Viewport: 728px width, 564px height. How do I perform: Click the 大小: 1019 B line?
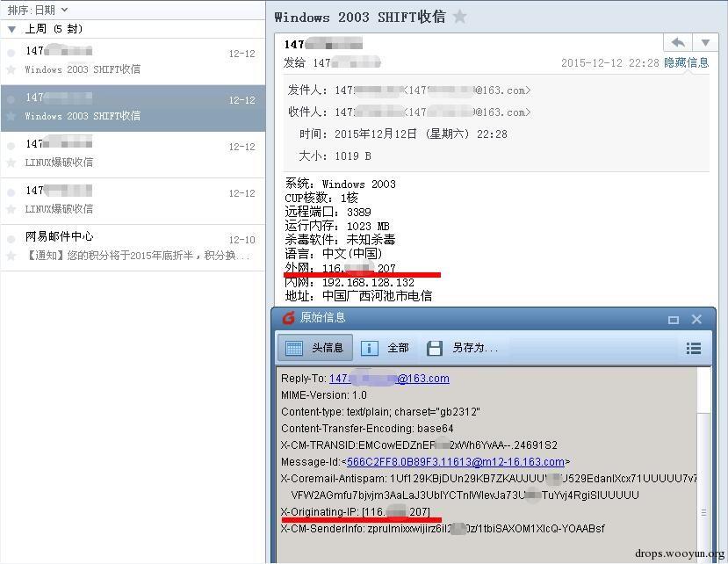tap(335, 156)
